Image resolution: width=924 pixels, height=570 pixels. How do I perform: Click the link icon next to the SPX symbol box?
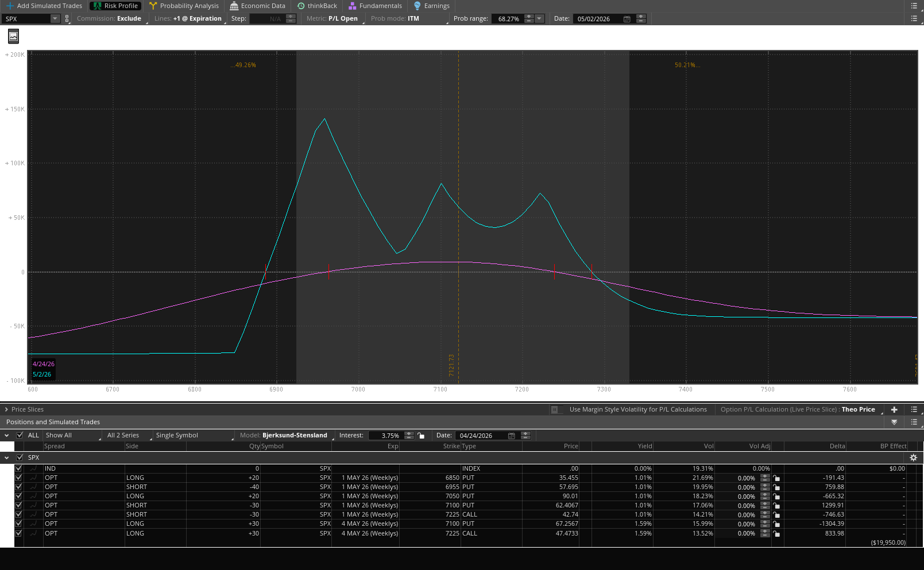point(67,19)
